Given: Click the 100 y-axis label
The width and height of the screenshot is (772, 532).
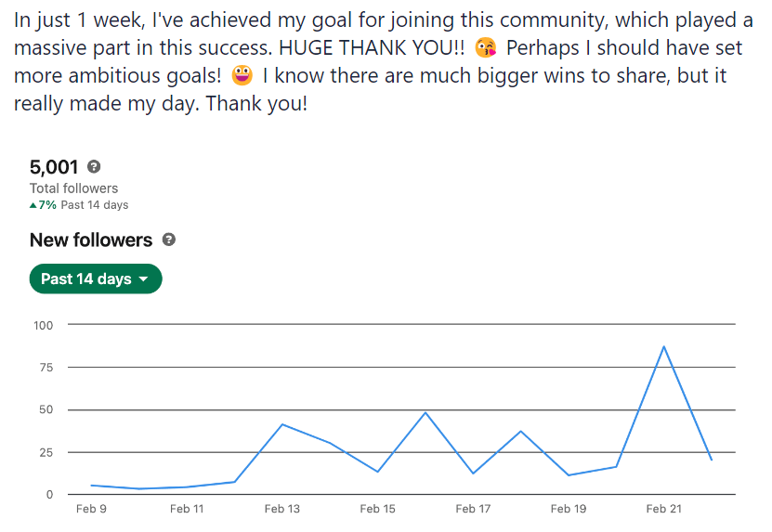Looking at the screenshot, I should 45,325.
